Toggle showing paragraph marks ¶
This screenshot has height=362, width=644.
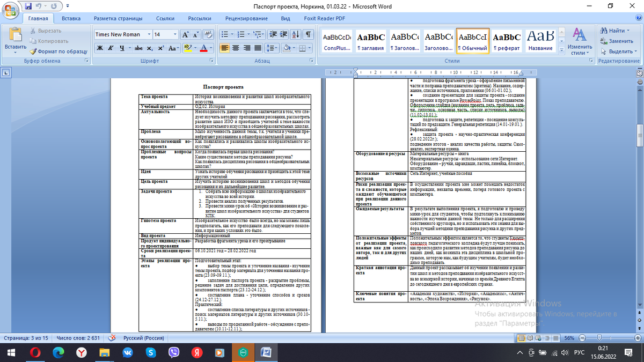[x=309, y=34]
